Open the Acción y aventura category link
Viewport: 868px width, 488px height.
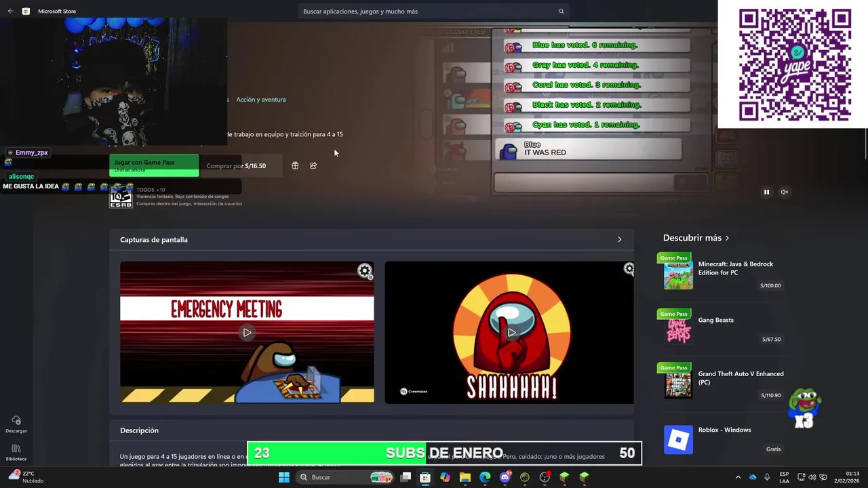pos(261,100)
